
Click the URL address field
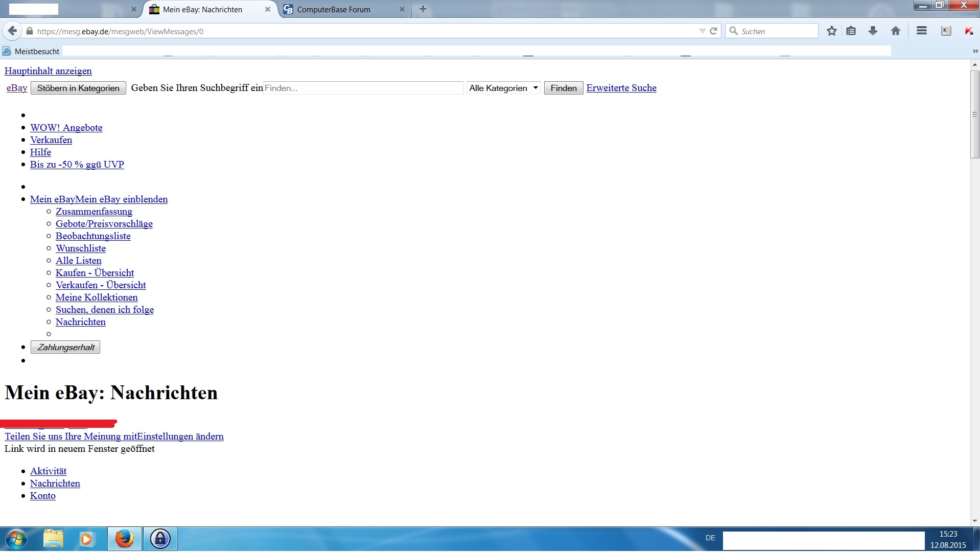(365, 31)
